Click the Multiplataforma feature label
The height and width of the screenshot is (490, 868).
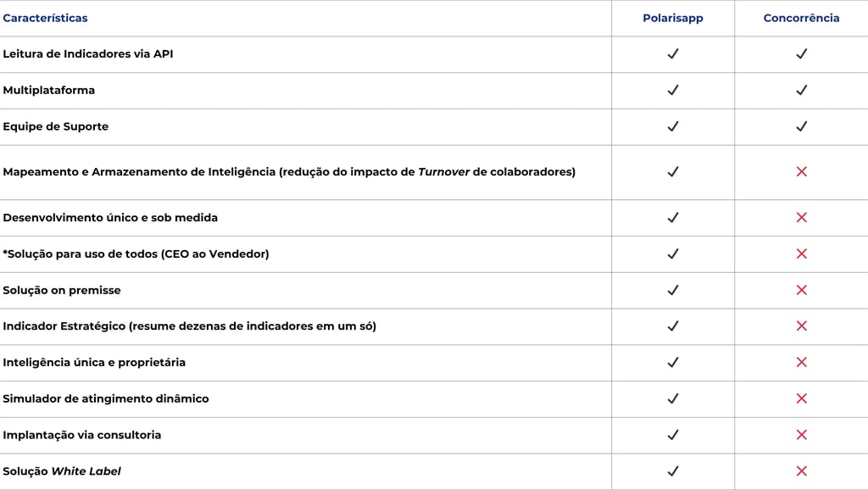pyautogui.click(x=49, y=90)
